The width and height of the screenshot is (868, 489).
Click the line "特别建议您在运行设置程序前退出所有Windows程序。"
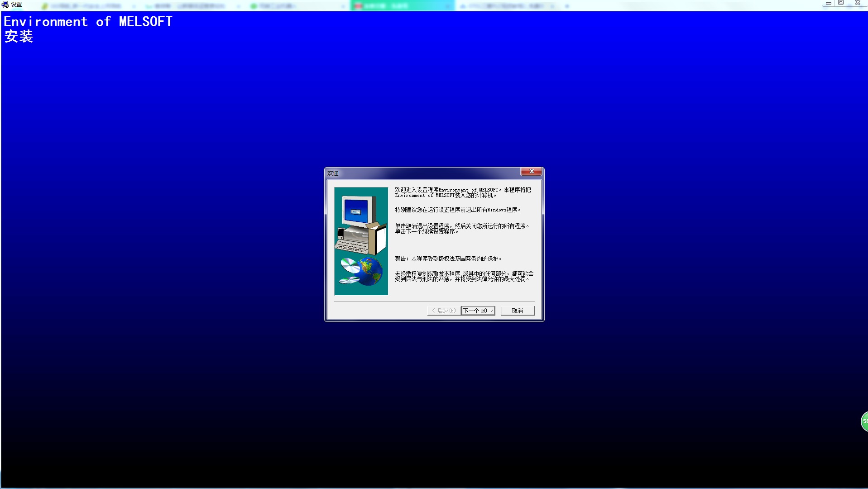click(458, 210)
